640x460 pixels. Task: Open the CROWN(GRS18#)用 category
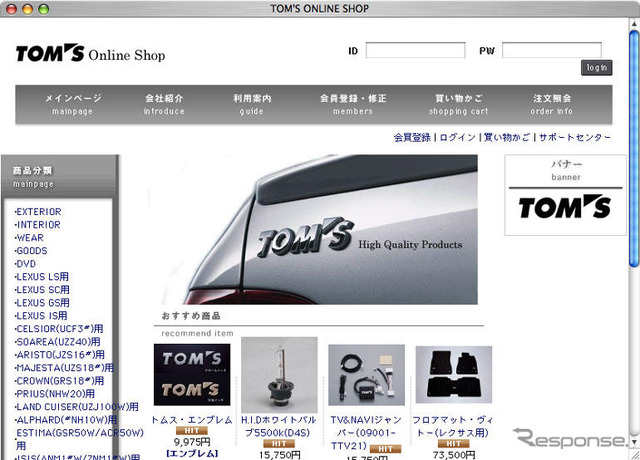pyautogui.click(x=59, y=381)
